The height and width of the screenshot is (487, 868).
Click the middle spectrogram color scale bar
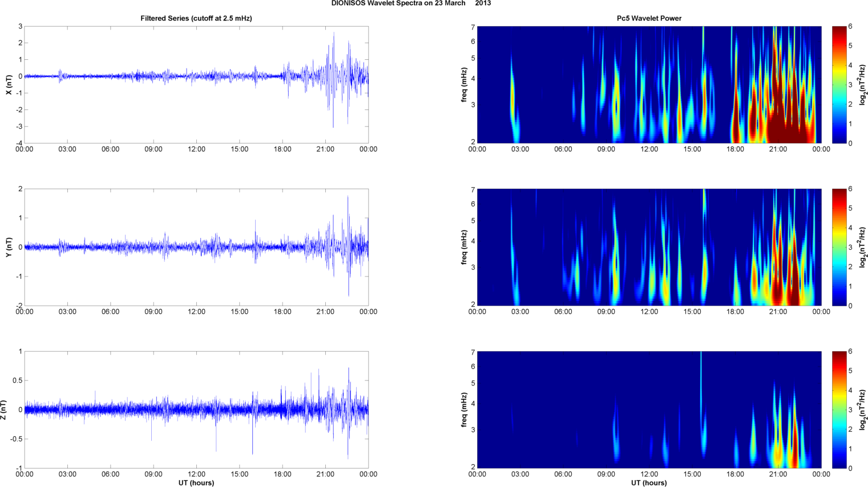tap(839, 247)
